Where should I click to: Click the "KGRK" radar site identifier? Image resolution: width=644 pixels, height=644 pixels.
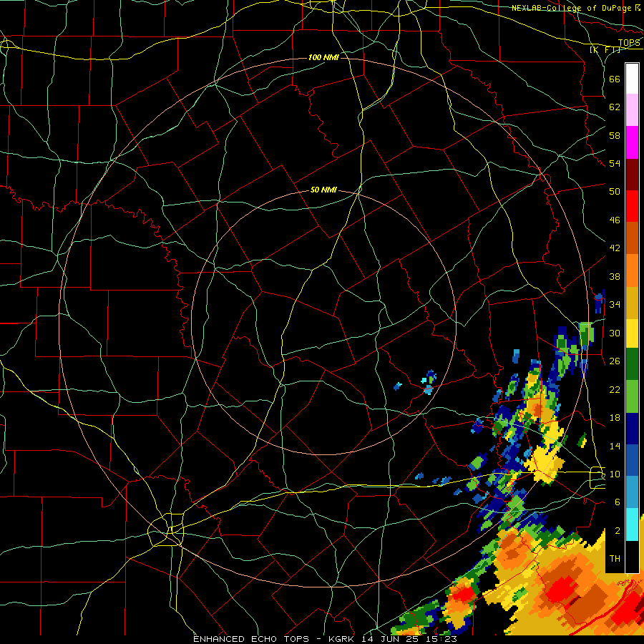tap(342, 639)
